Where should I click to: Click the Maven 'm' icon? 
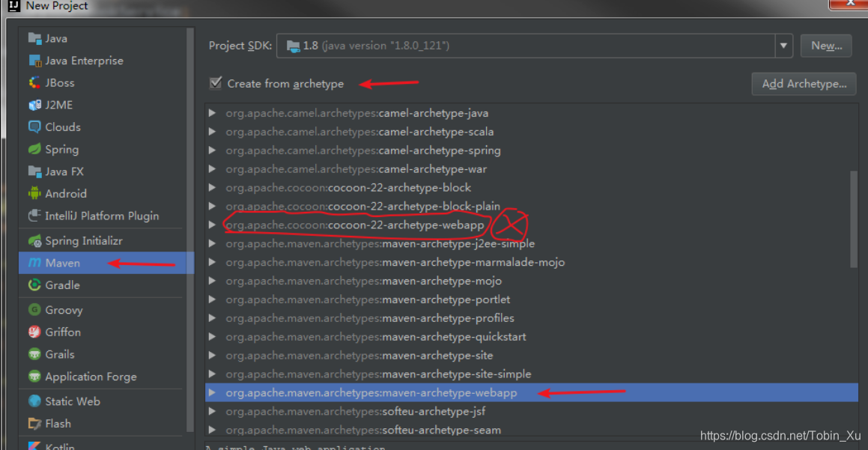pos(34,263)
